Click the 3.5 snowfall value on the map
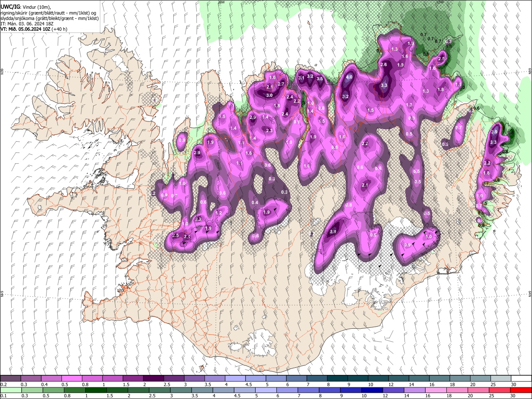This screenshot has width=532, height=399. (x=320, y=79)
